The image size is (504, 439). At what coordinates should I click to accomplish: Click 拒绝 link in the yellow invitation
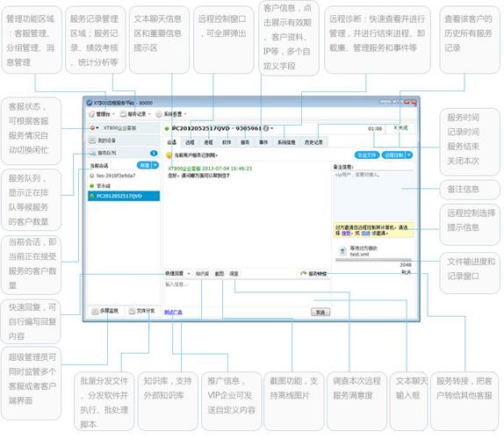click(366, 233)
